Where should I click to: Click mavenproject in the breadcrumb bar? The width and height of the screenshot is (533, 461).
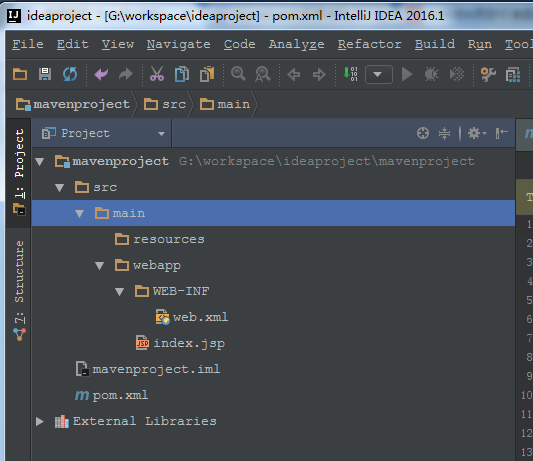73,104
